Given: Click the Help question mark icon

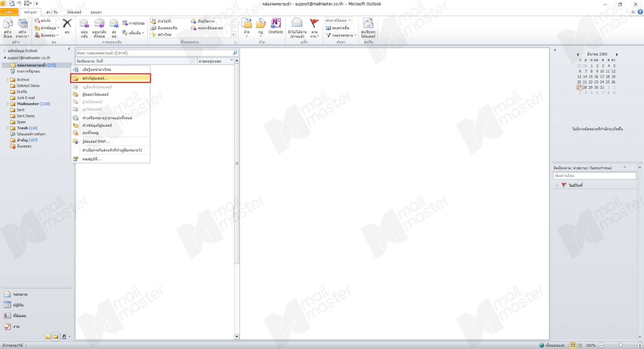Looking at the screenshot, I should point(640,12).
